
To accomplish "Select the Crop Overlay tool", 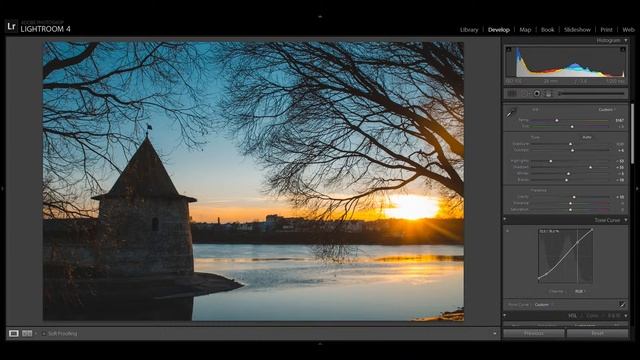I will coord(512,93).
